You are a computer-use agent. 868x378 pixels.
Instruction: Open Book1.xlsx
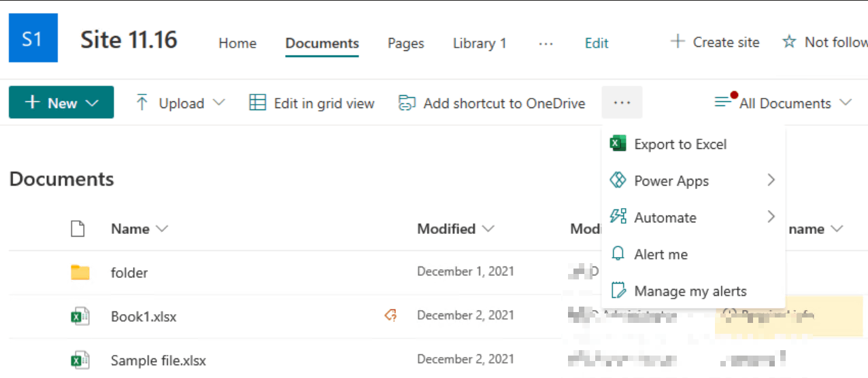pos(144,316)
